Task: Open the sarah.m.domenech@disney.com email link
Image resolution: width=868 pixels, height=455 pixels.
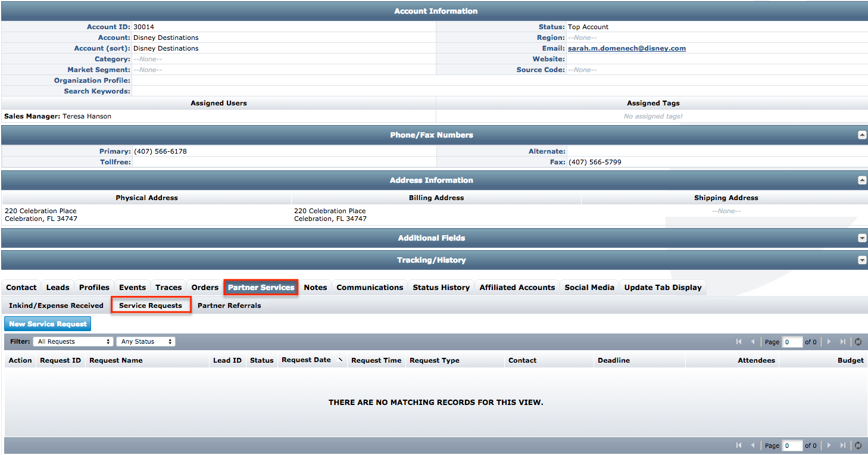Action: 627,49
